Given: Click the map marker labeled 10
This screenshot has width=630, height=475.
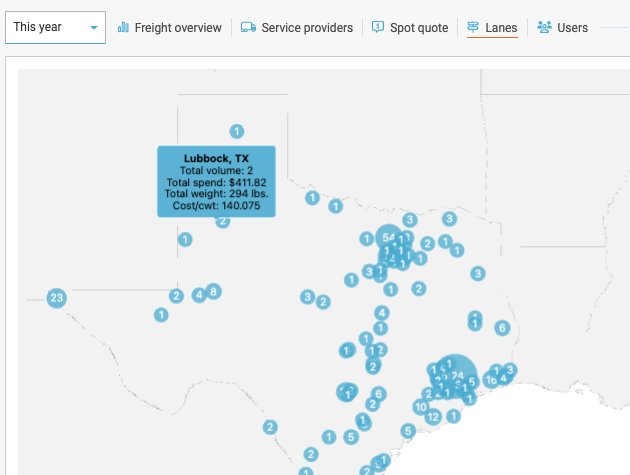Looking at the screenshot, I should 421,407.
